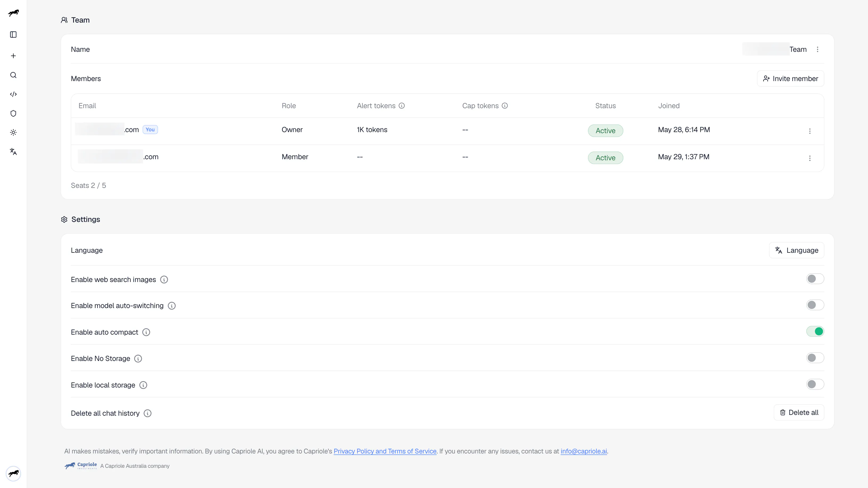
Task: Click the Alert tokens info icon
Action: pyautogui.click(x=402, y=106)
